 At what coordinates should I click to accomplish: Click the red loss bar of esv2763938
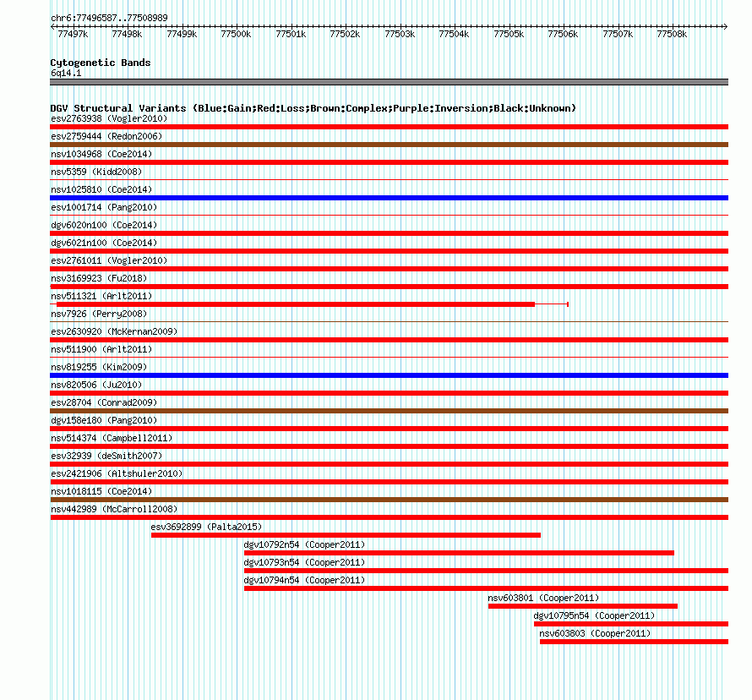pyautogui.click(x=389, y=127)
